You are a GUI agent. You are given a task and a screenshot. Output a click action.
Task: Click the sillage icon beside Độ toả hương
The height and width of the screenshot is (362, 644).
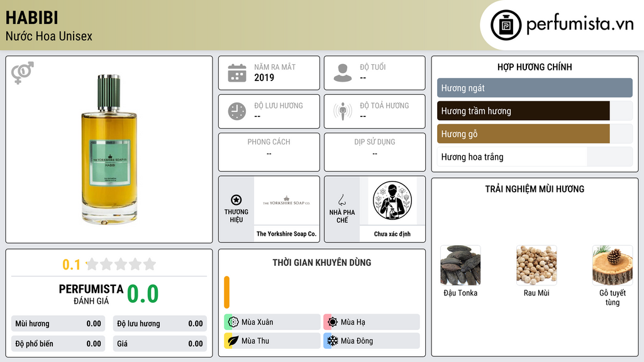(343, 111)
